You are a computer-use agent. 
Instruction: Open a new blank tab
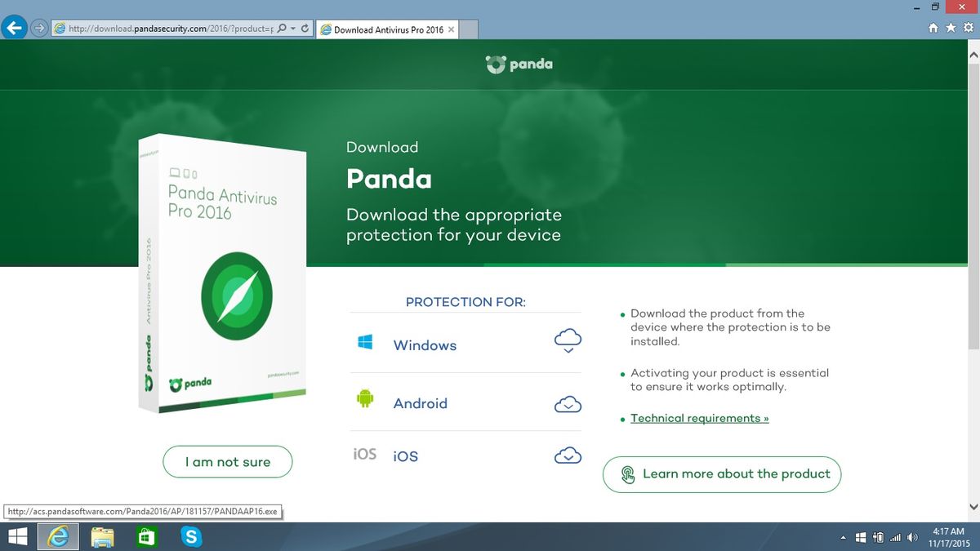click(x=470, y=30)
